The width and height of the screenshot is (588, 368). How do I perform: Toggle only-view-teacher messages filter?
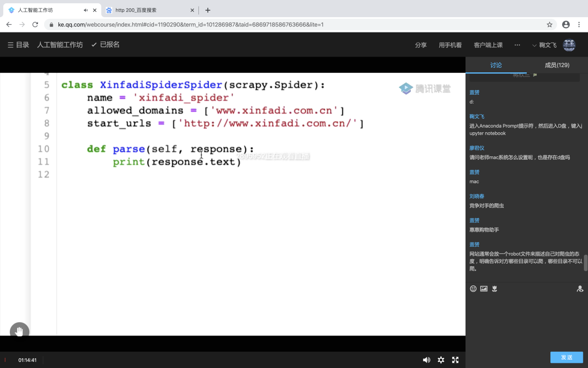coord(580,289)
